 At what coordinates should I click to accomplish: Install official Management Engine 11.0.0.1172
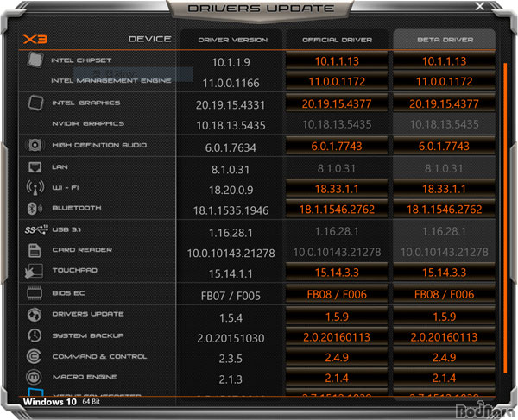[337, 81]
